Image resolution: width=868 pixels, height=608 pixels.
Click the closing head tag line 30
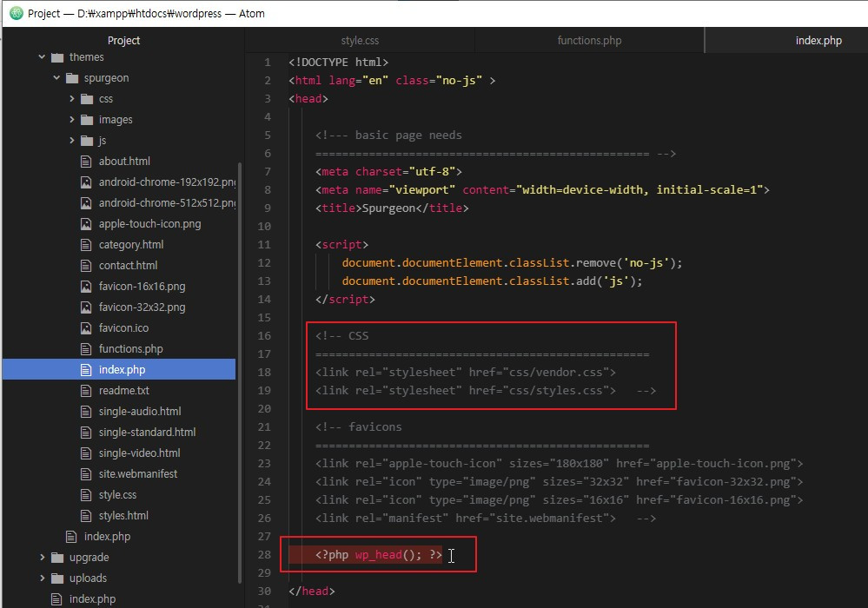(x=312, y=591)
